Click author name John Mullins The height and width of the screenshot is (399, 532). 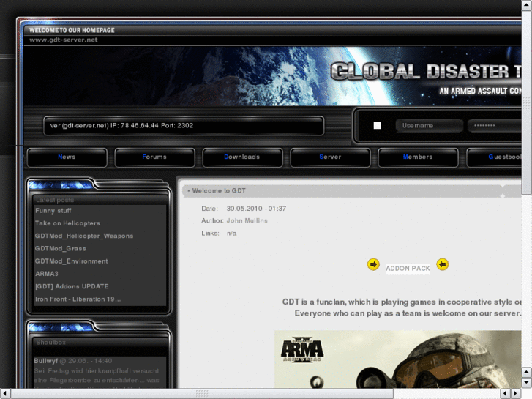click(x=247, y=220)
